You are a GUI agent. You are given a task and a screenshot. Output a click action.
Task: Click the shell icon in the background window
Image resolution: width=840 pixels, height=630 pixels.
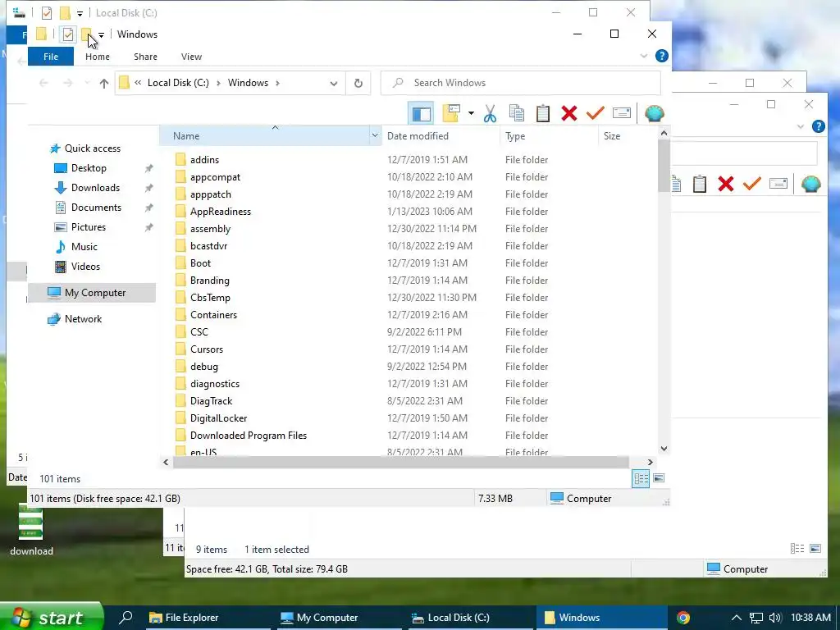[810, 184]
